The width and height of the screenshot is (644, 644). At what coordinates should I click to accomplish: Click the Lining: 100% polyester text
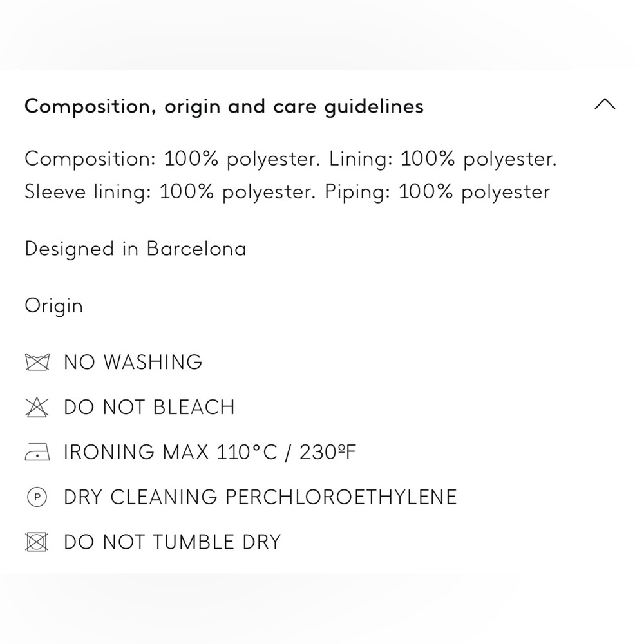(x=443, y=159)
